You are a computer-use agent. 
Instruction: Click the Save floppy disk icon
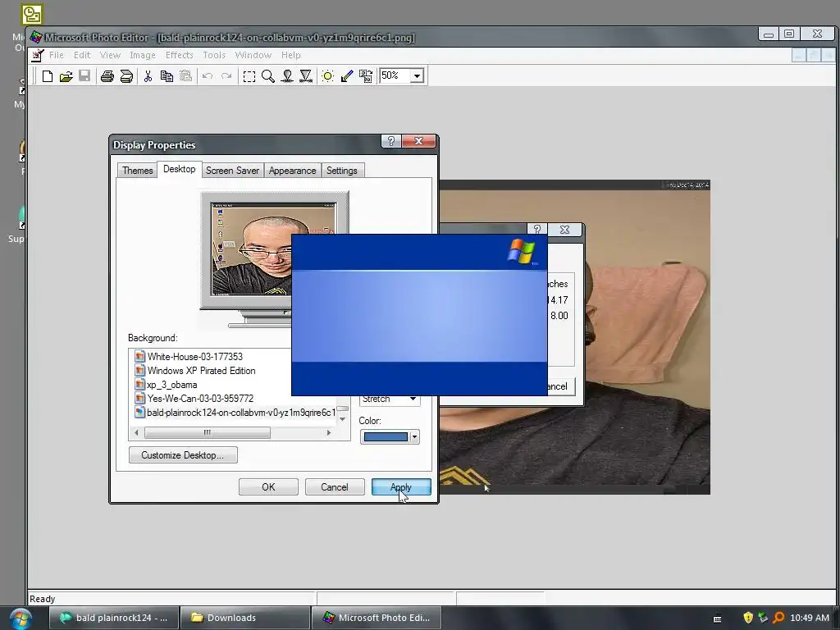(x=84, y=76)
